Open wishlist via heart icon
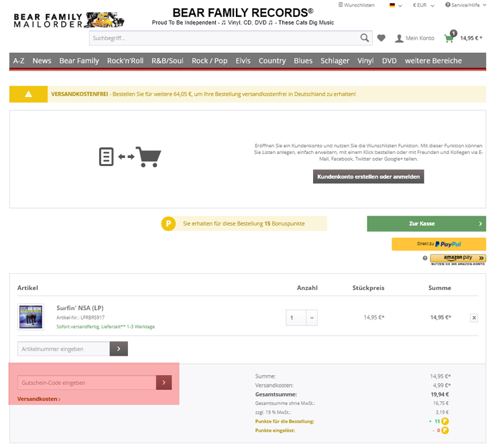This screenshot has width=496, height=448. 381,38
